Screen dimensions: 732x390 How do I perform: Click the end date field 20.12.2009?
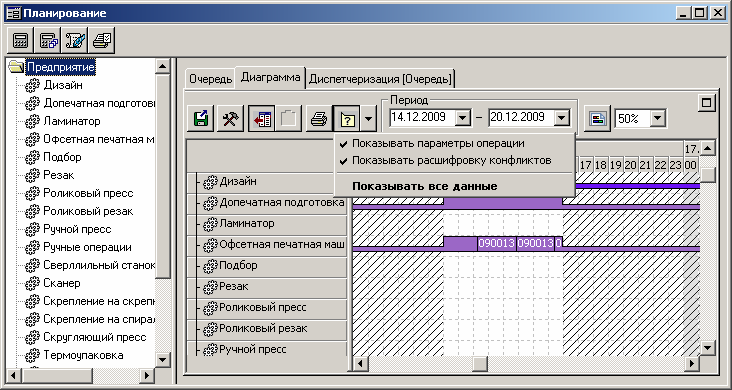pos(521,118)
